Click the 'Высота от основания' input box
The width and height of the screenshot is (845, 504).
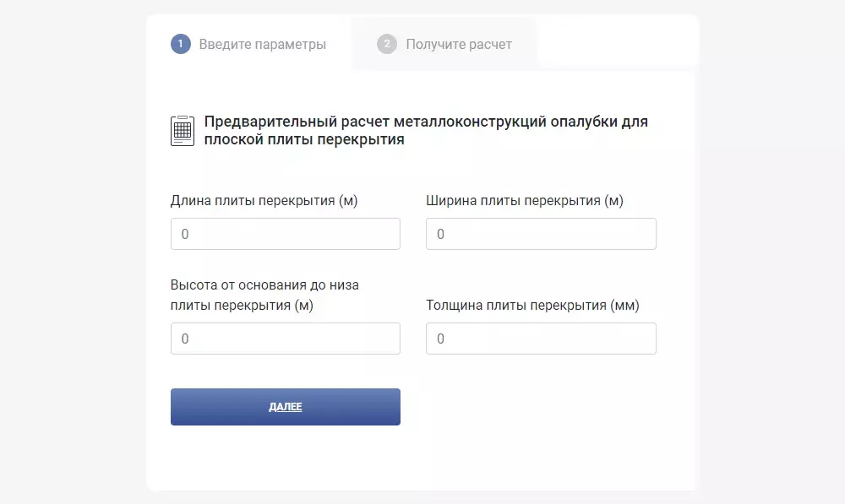coord(285,338)
